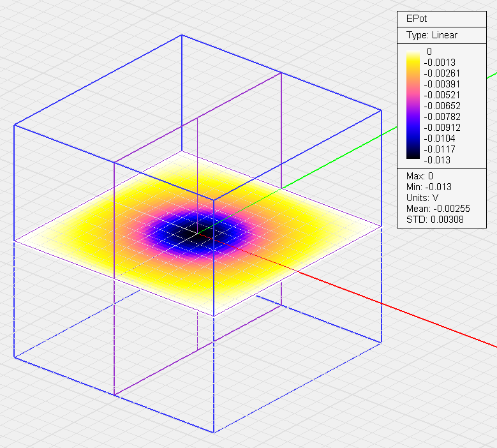This screenshot has width=497, height=448.
Task: Click the Max: 0 statistic
Action: point(420,175)
